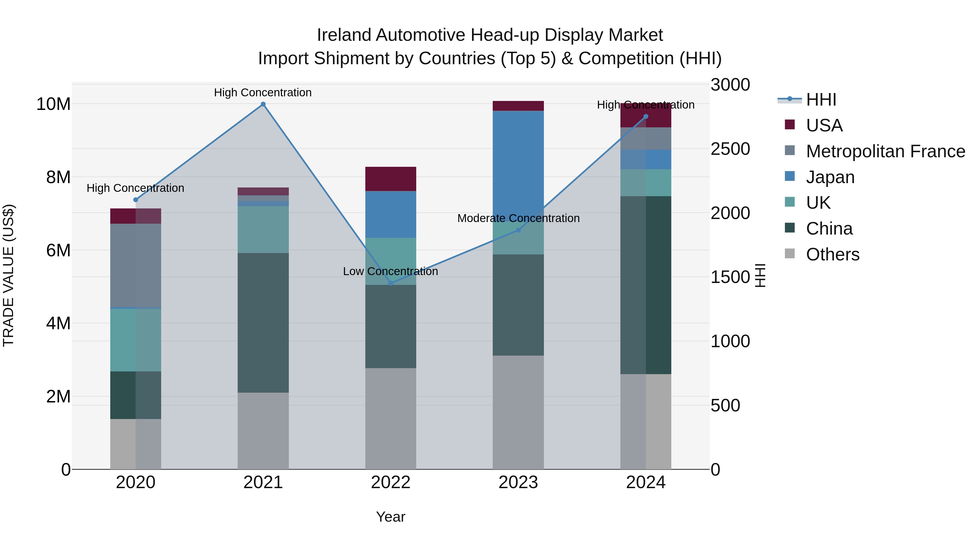This screenshot has width=980, height=551.
Task: Click the 2022 USA bar segment
Action: 391,179
